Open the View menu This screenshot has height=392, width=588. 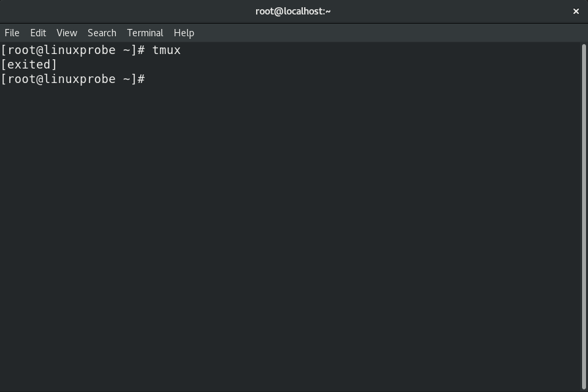pos(67,32)
